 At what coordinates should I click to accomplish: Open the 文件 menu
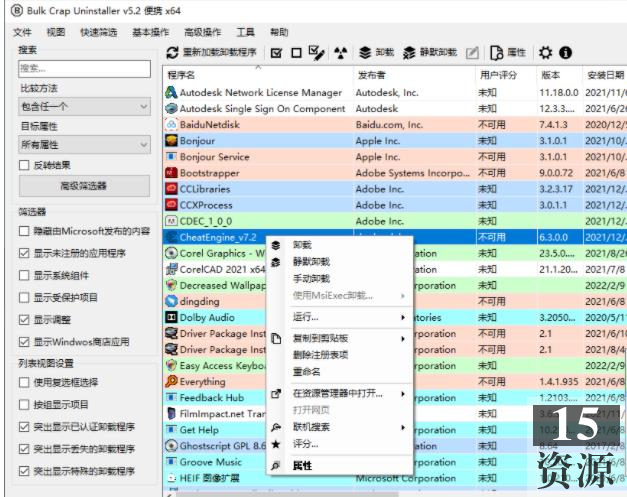pyautogui.click(x=22, y=32)
